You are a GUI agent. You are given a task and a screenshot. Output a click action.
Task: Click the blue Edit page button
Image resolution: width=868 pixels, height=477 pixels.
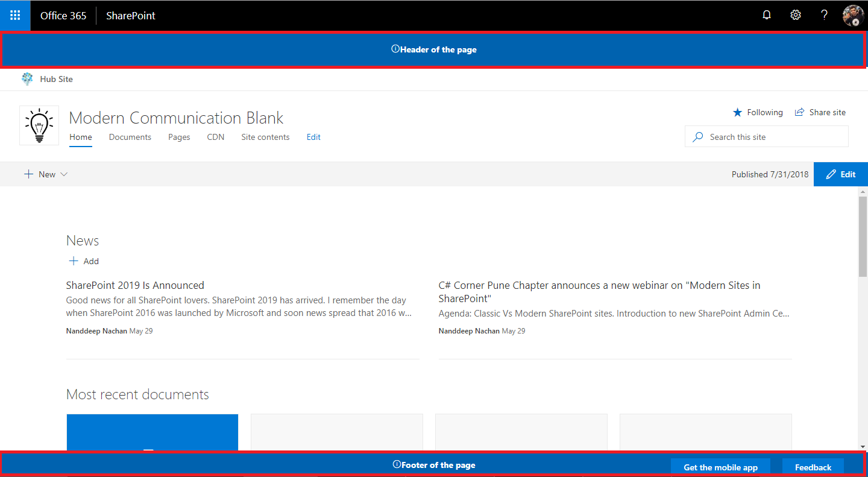(841, 174)
